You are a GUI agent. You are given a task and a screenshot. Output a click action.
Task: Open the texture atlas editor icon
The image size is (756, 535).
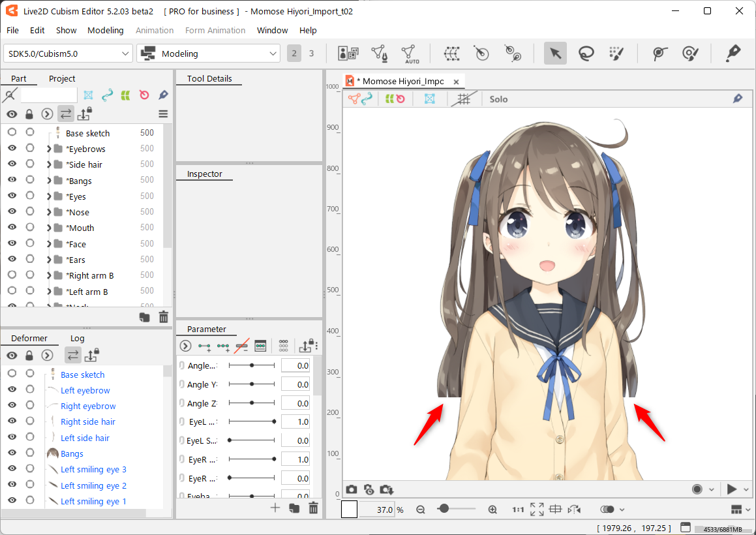click(348, 53)
